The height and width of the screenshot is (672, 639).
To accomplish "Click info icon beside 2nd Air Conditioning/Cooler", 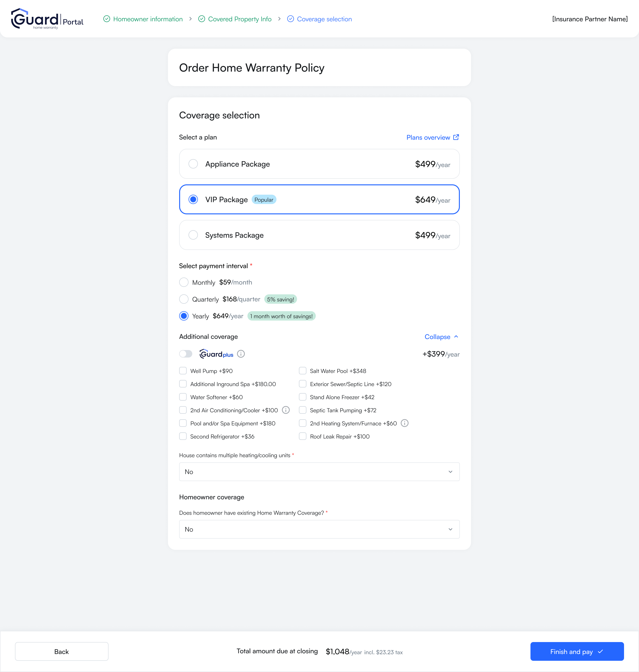I will click(x=286, y=410).
